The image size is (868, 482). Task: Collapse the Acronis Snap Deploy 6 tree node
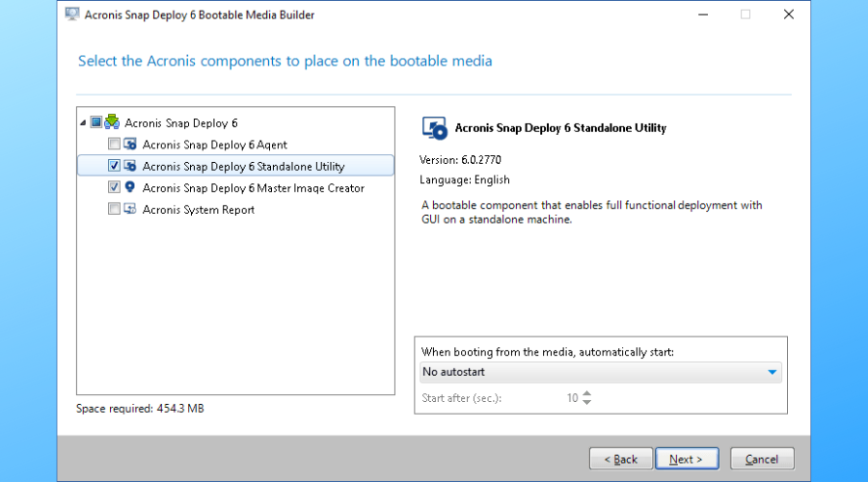click(83, 122)
